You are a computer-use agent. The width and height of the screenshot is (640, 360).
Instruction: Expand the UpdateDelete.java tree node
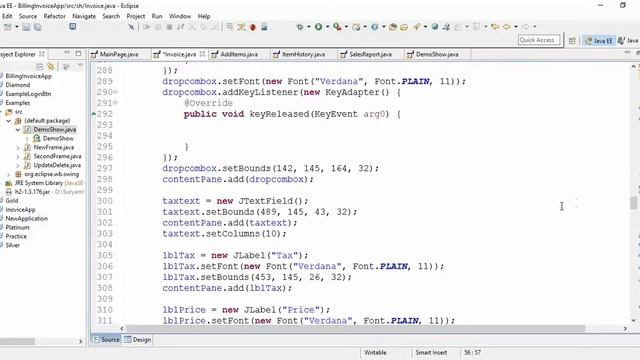pos(18,165)
